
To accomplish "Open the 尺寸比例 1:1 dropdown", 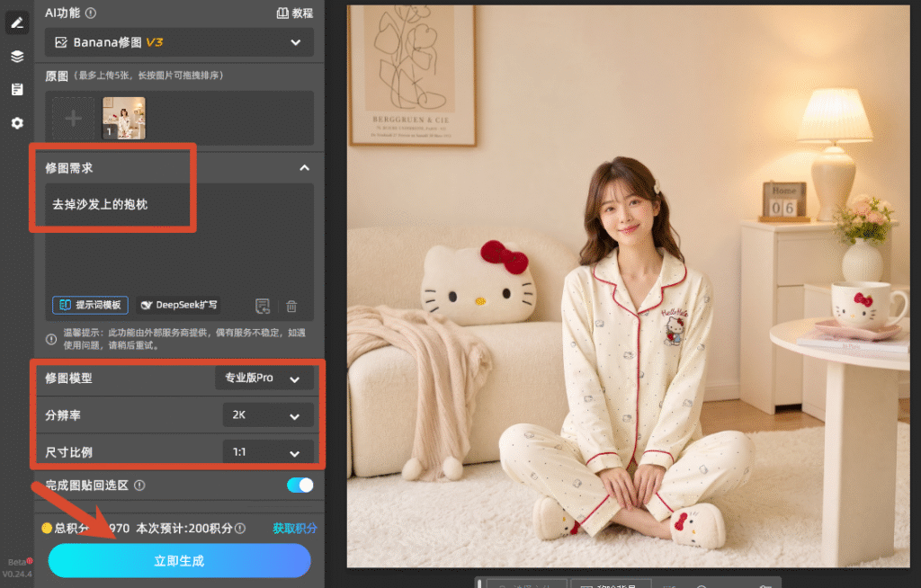I will pos(268,452).
